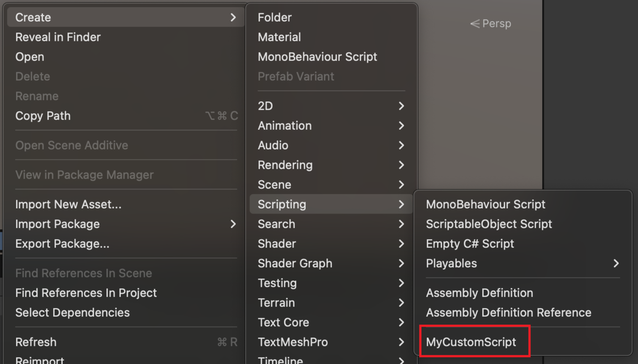Refresh the asset database
The width and height of the screenshot is (638, 364).
36,342
